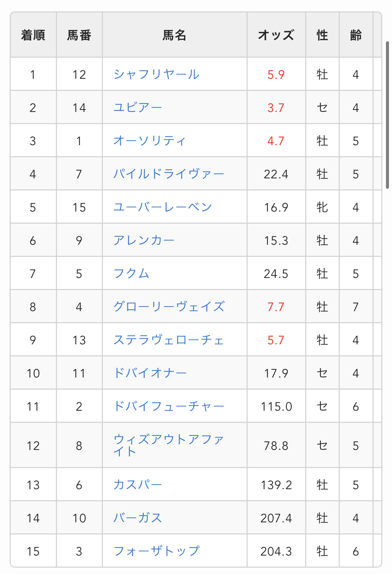392x574 pixels.
Task: Open パイルドライヴァー horse page
Action: (169, 174)
